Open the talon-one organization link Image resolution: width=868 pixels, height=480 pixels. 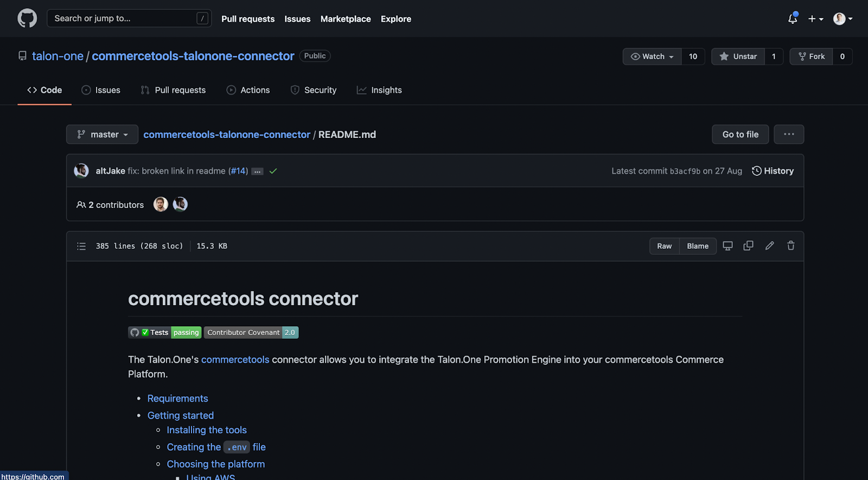coord(58,56)
